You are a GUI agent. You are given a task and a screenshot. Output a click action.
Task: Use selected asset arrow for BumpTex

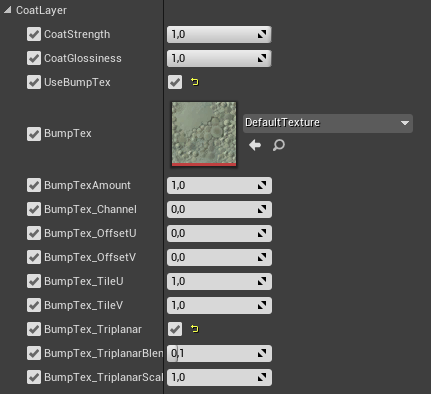(x=255, y=145)
